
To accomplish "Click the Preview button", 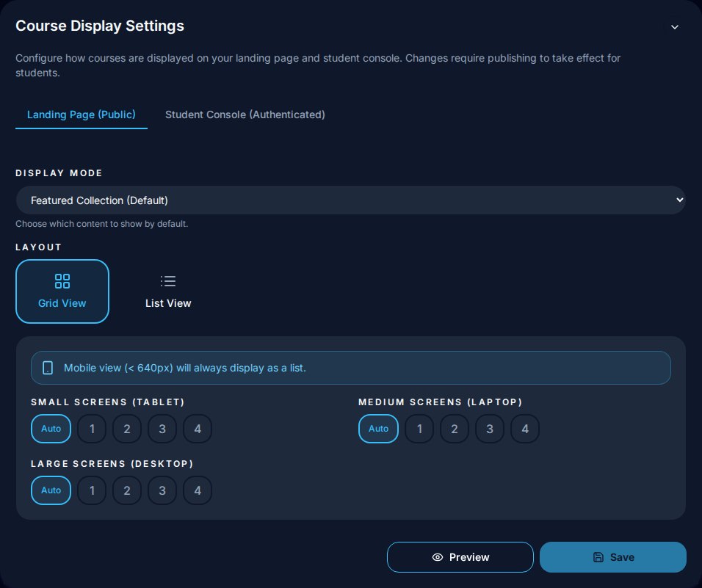I will point(460,557).
